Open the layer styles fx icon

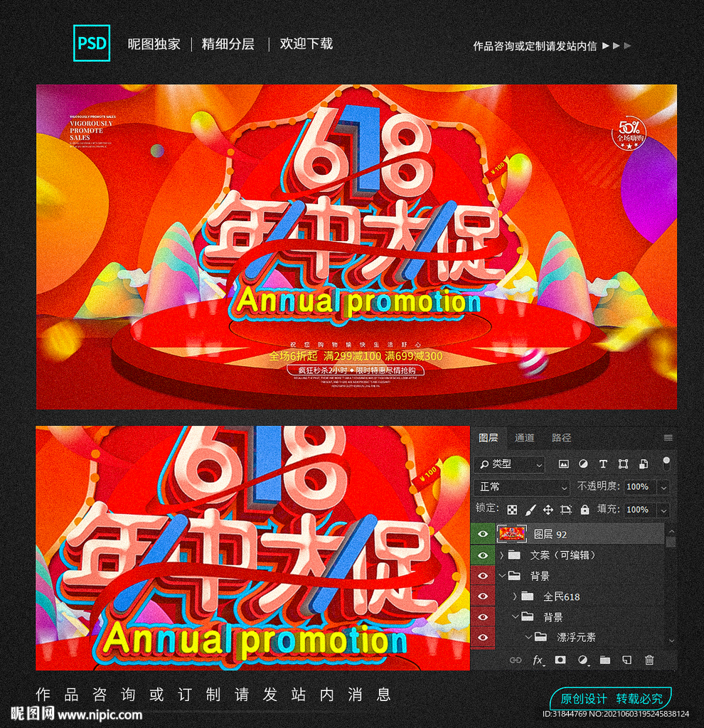[537, 660]
